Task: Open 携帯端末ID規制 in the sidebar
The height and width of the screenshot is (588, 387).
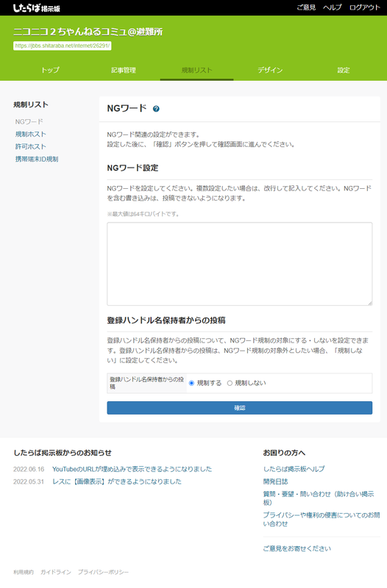Action: pyautogui.click(x=37, y=159)
